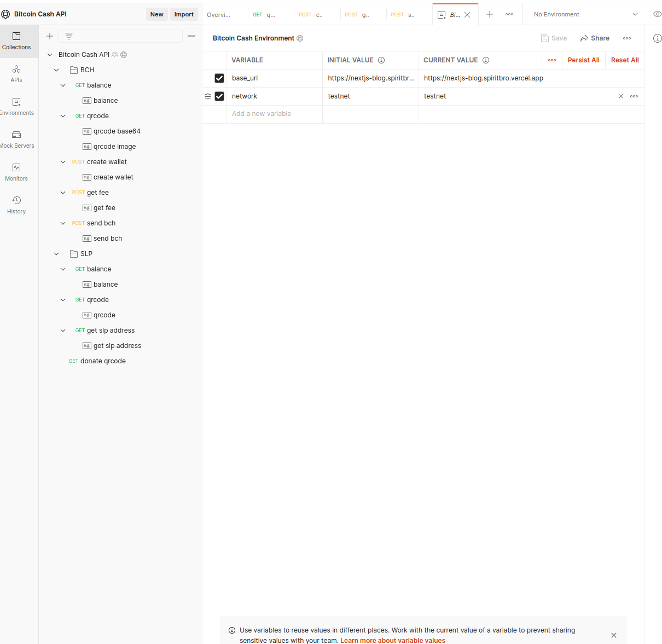Select the GET donate qrcode request
The width and height of the screenshot is (662, 644).
point(97,361)
